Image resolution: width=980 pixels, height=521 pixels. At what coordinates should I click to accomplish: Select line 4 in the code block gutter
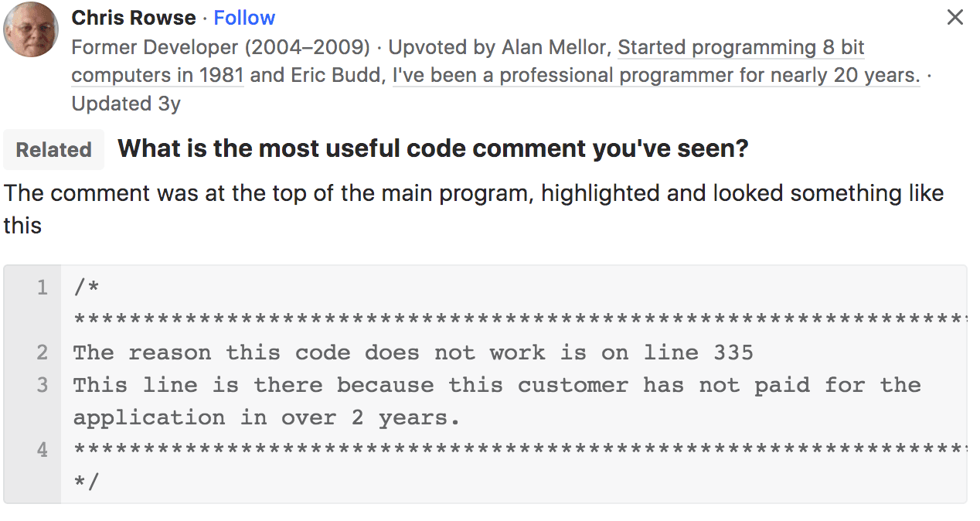pos(42,449)
